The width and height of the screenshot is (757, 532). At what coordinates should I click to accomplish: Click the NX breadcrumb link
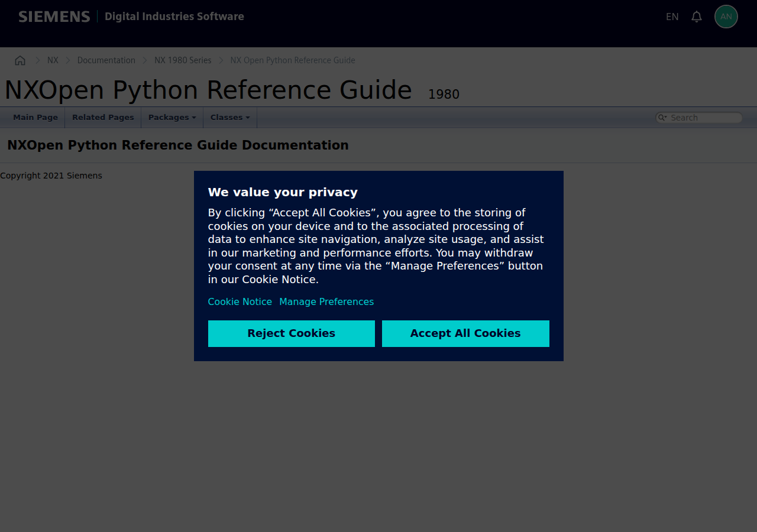[x=53, y=60]
